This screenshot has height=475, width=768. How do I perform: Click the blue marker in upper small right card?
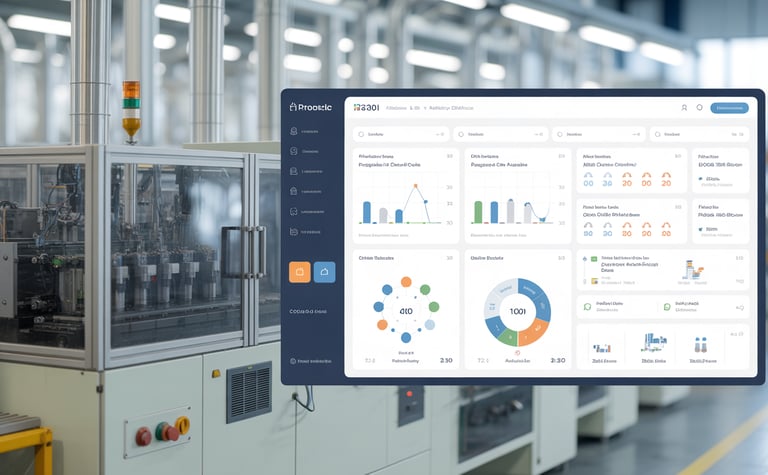pos(701,179)
